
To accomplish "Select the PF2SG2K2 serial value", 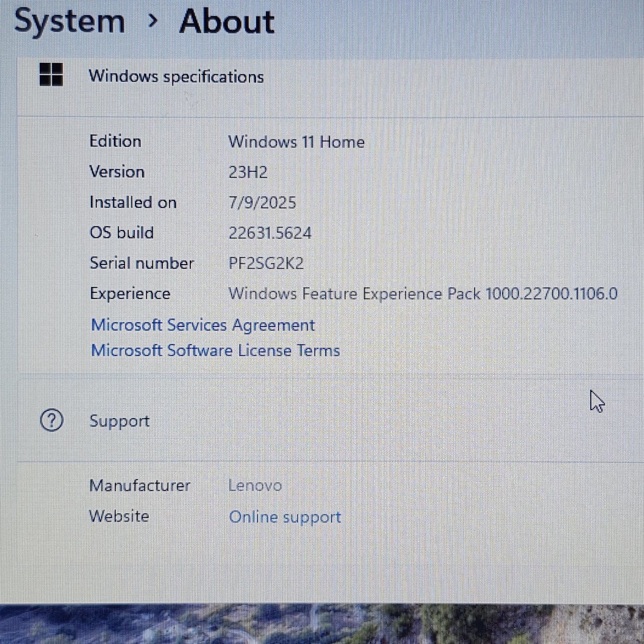I will click(x=266, y=263).
